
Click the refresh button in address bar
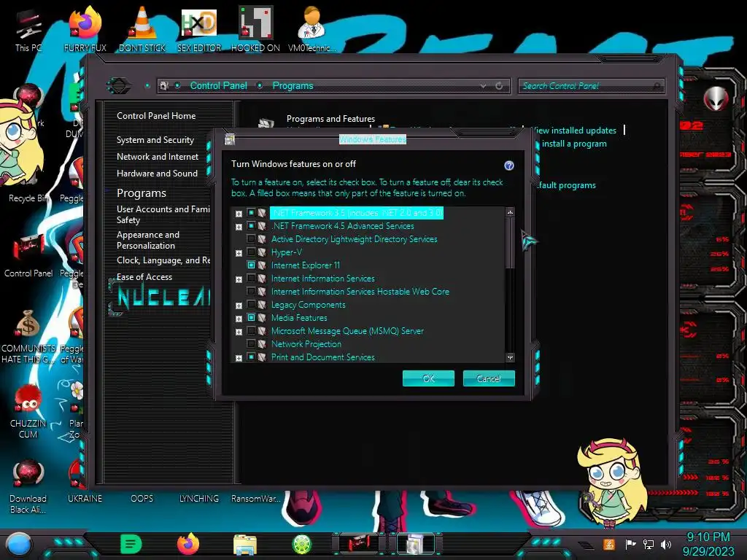point(499,86)
